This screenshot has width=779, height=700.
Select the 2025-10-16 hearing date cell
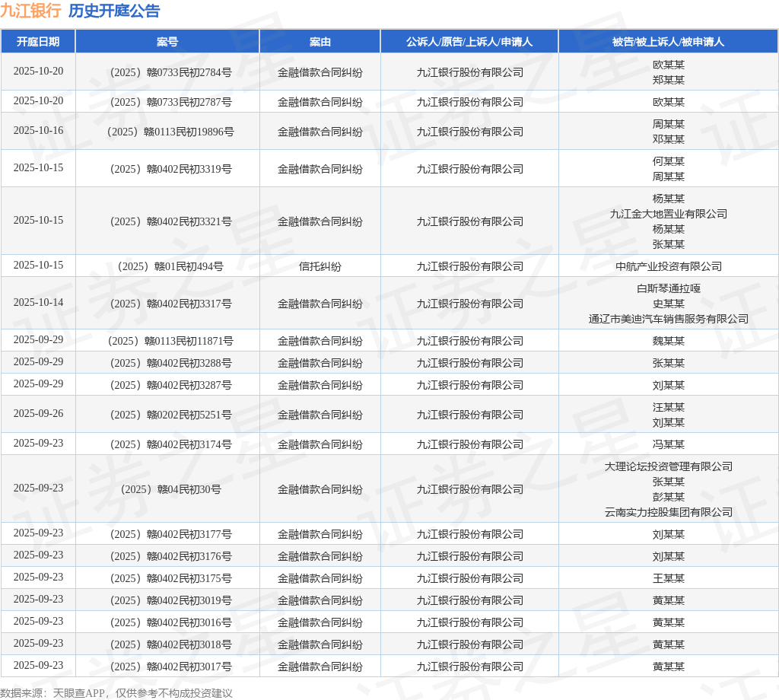pyautogui.click(x=38, y=131)
